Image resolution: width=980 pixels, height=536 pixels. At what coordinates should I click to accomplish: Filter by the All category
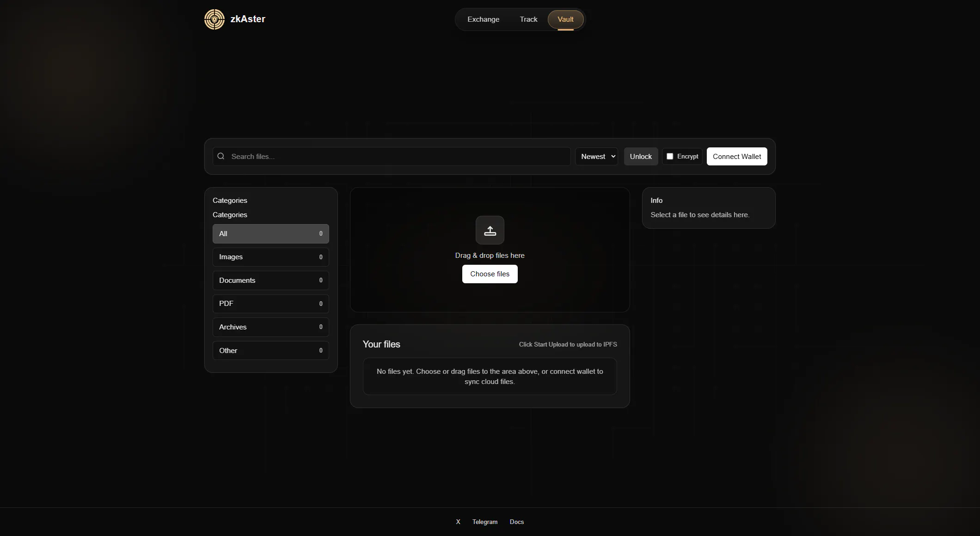pyautogui.click(x=271, y=234)
